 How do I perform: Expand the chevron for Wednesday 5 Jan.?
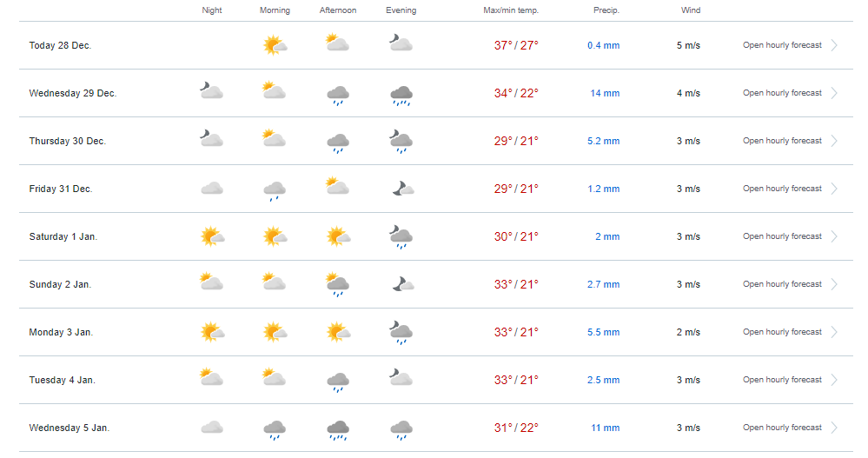(834, 428)
